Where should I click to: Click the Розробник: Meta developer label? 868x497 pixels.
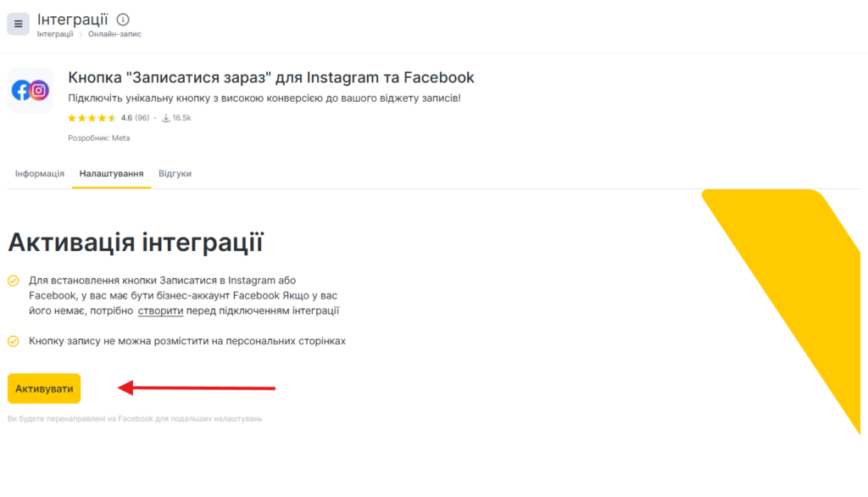(99, 138)
